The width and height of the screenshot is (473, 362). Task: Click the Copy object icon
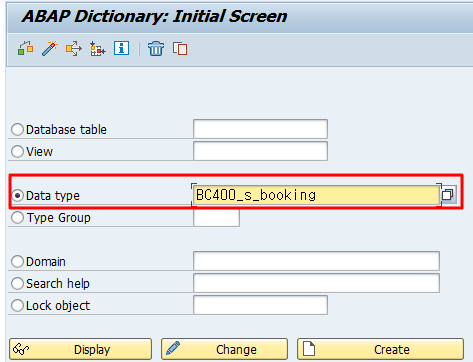180,49
